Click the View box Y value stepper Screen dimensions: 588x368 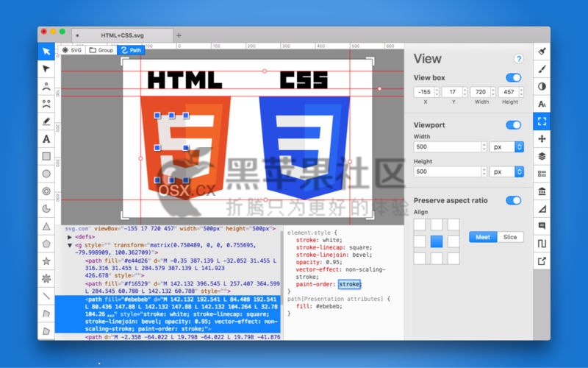click(465, 92)
